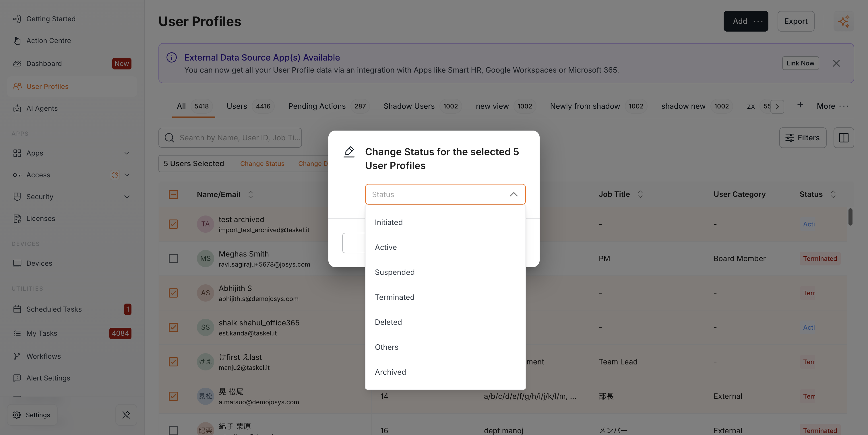The image size is (868, 435).
Task: Toggle the select-all header checkbox
Action: (x=173, y=195)
